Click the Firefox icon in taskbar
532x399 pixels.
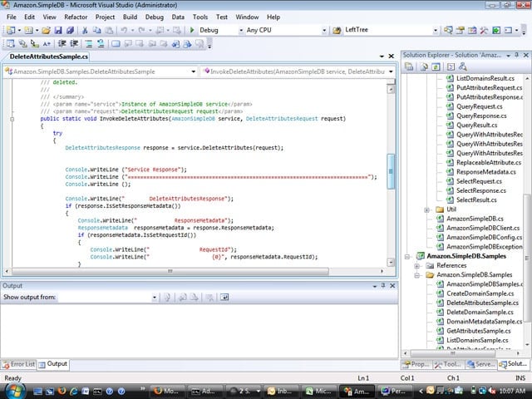pyautogui.click(x=62, y=391)
